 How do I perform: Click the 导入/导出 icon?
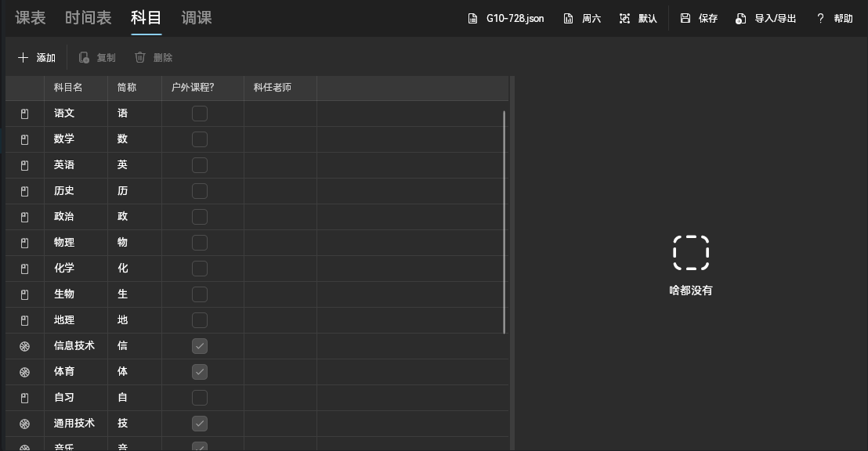click(x=740, y=19)
